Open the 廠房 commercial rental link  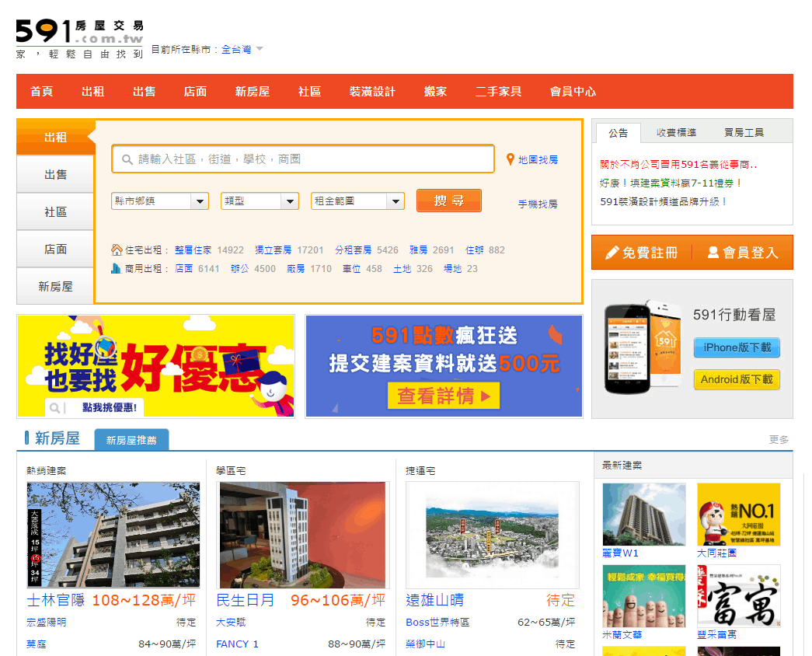click(x=296, y=268)
